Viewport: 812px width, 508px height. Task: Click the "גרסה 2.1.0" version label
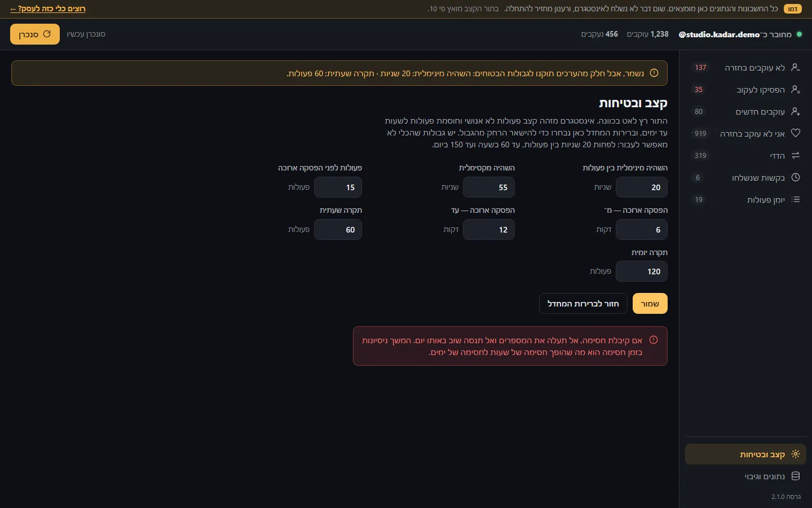(x=786, y=497)
